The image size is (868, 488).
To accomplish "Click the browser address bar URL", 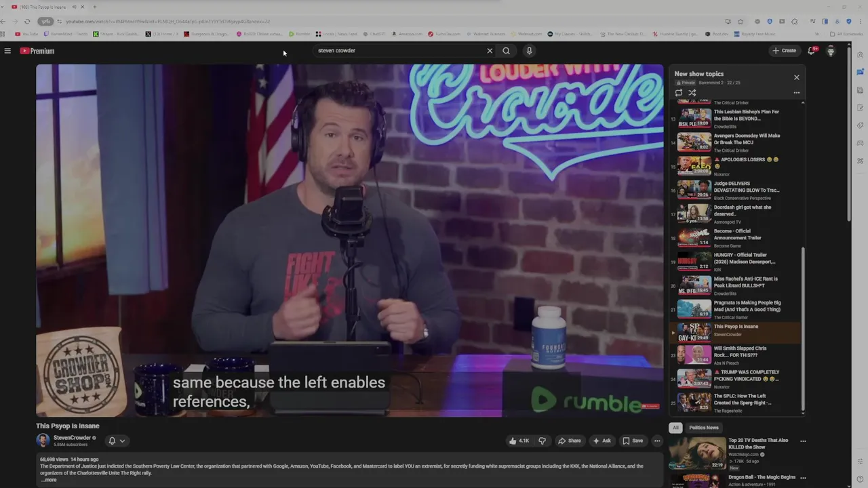I will [x=167, y=21].
